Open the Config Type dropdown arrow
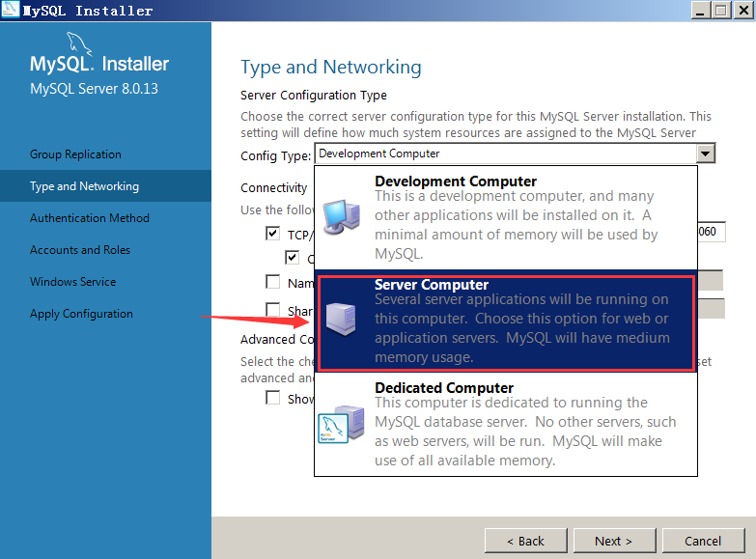The width and height of the screenshot is (756, 559). [x=705, y=154]
